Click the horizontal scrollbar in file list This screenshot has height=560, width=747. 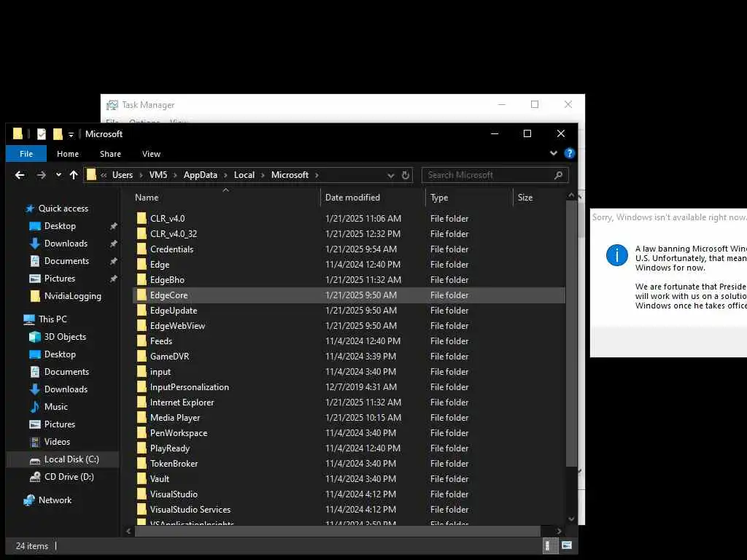point(337,531)
